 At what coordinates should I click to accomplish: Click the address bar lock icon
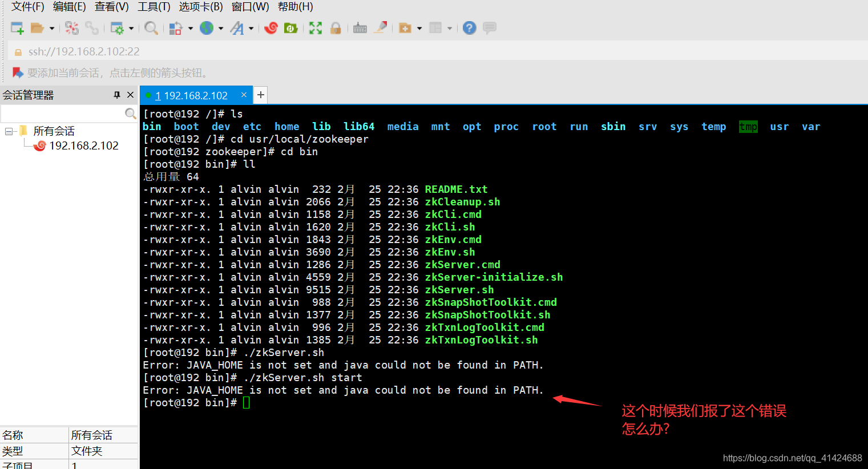18,52
